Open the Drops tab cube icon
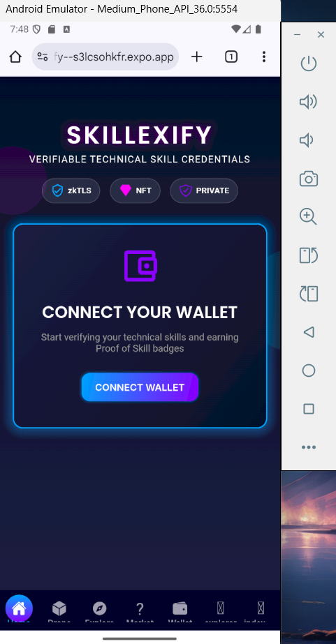Image resolution: width=336 pixels, height=644 pixels. 59,608
